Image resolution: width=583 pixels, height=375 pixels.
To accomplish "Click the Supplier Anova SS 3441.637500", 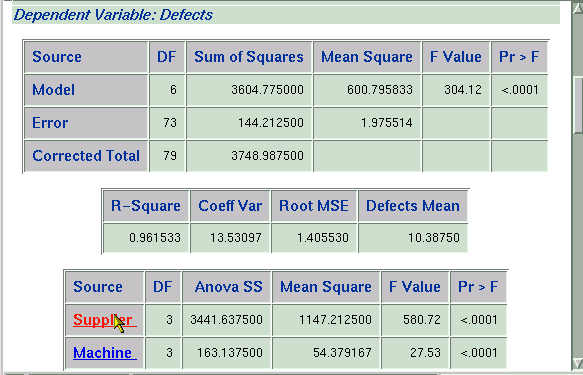I will (226, 320).
